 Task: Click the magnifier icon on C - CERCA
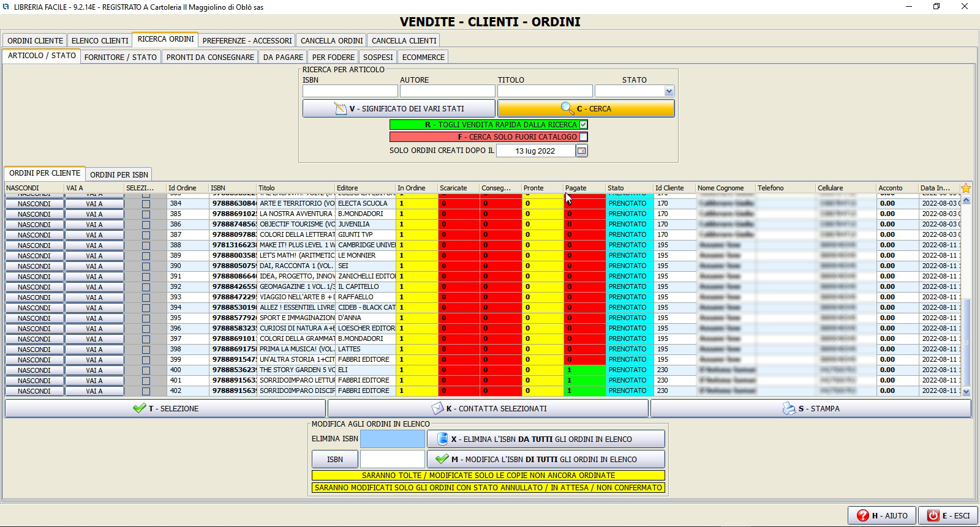[567, 108]
